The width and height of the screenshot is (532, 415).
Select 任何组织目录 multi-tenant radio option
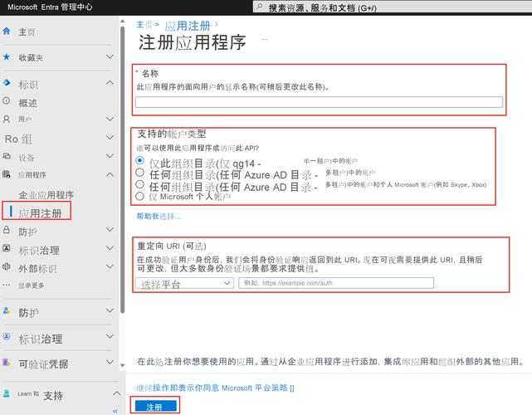[x=139, y=173]
